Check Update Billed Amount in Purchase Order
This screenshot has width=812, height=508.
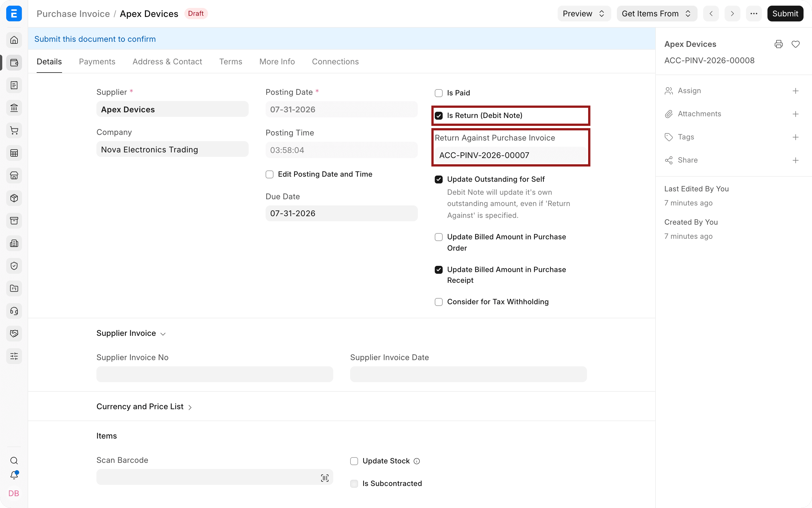(438, 237)
